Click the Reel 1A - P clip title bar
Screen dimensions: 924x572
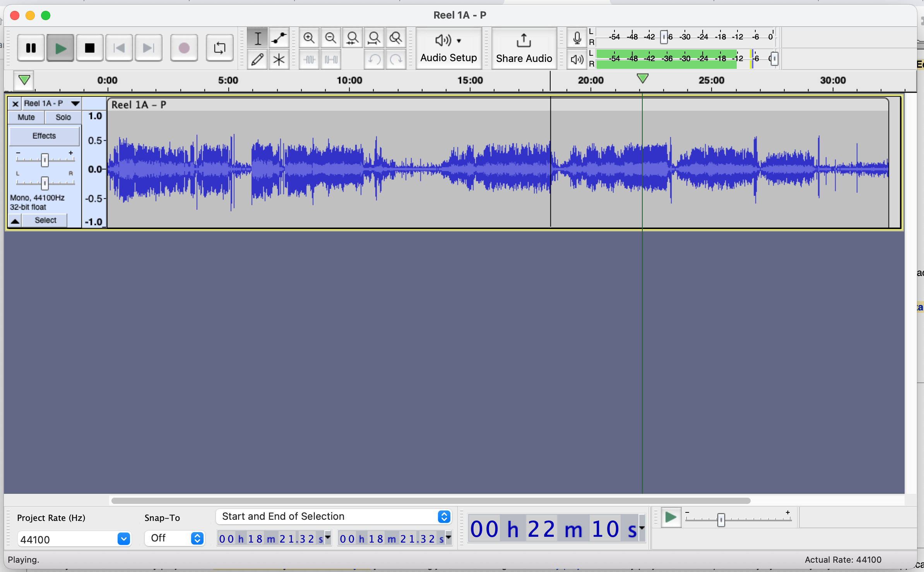[x=498, y=105]
